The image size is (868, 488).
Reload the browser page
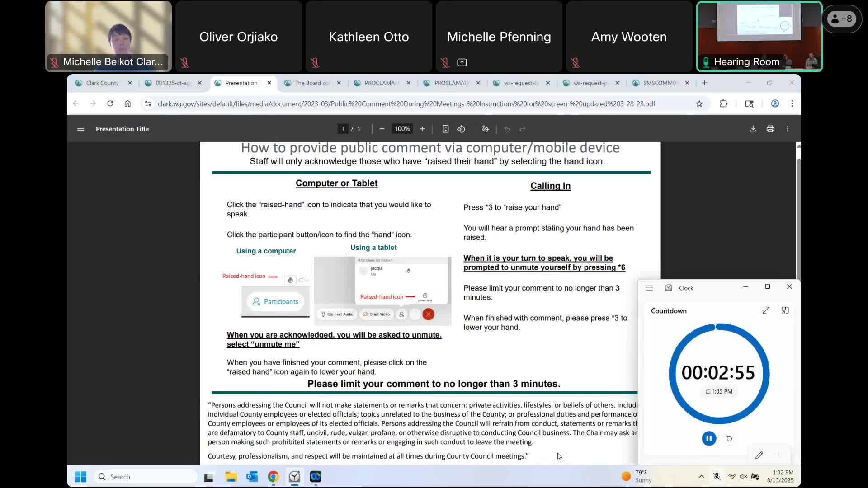(110, 103)
